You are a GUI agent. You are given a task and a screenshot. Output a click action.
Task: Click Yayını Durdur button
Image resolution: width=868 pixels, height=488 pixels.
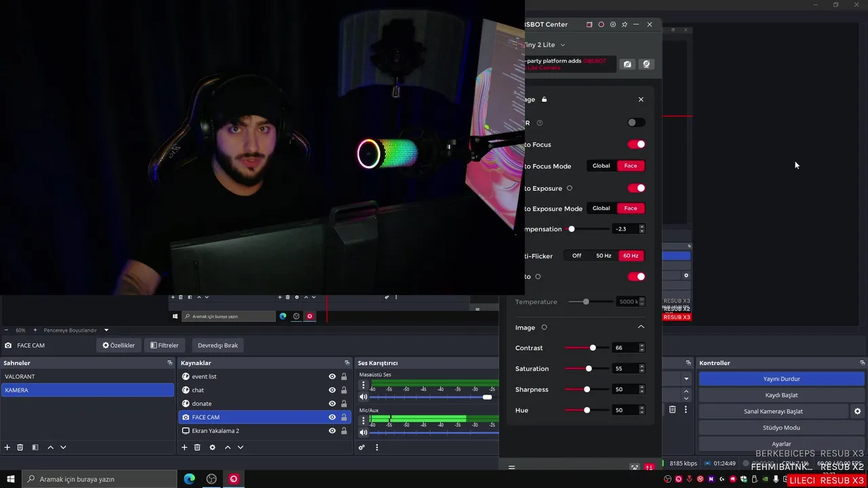pyautogui.click(x=781, y=379)
